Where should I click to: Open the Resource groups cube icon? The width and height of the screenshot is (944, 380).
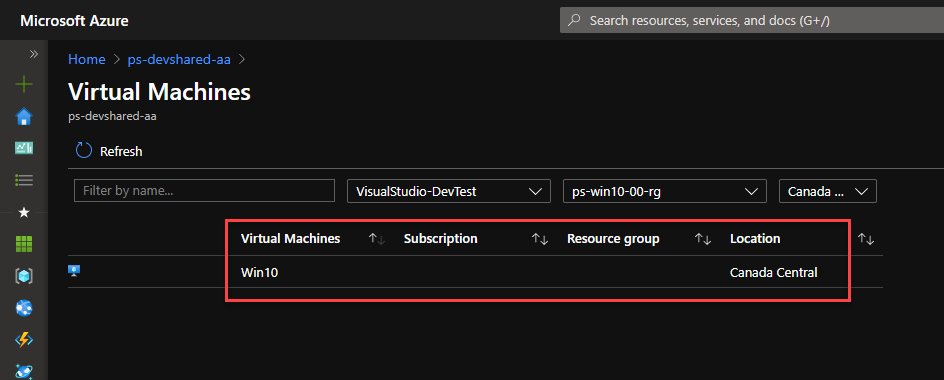click(x=23, y=276)
